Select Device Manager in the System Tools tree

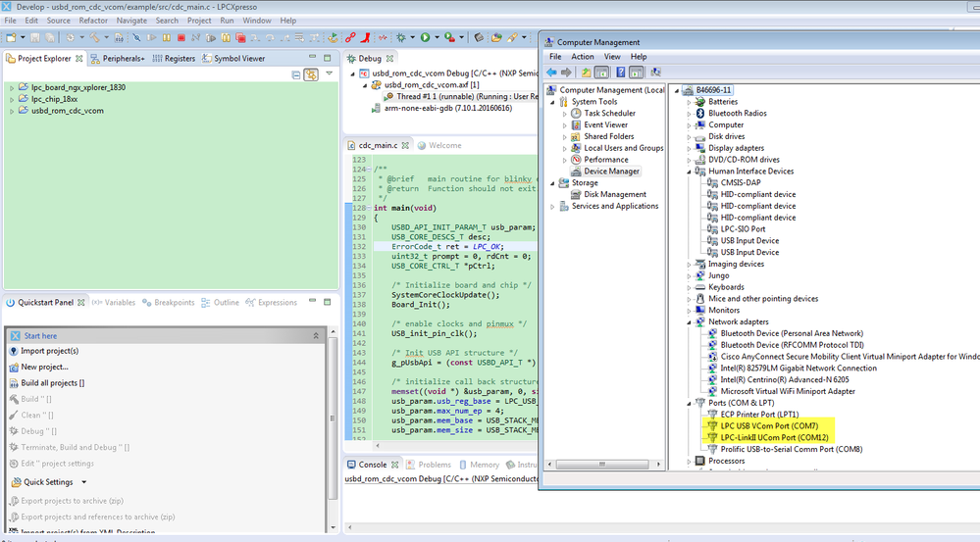point(611,172)
